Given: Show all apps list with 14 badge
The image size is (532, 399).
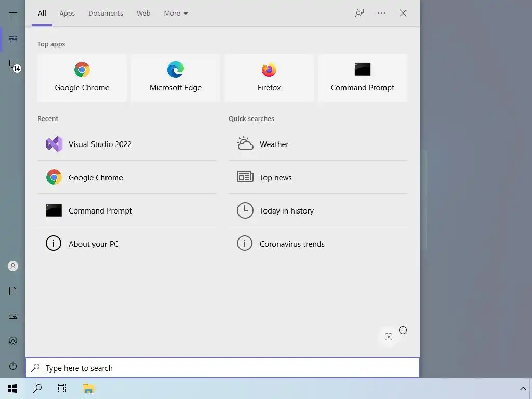Looking at the screenshot, I should point(14,65).
